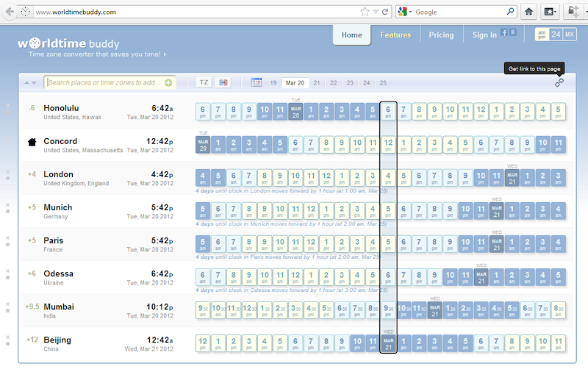Viewport: 588px width, 372px height.
Task: Open the search engine dropdown beside Google icon
Action: click(x=409, y=12)
